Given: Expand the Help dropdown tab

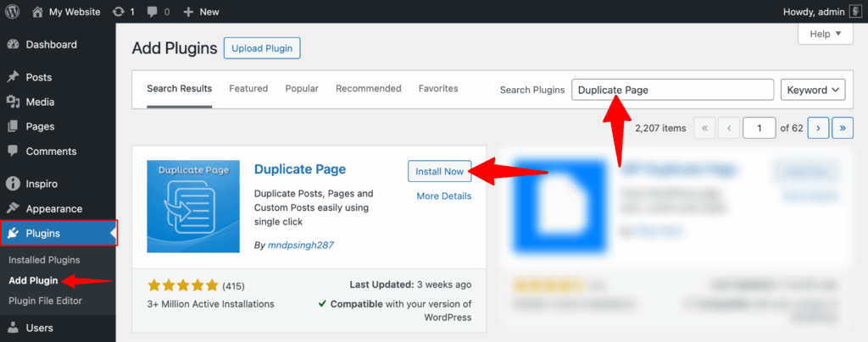Looking at the screenshot, I should click(x=824, y=34).
